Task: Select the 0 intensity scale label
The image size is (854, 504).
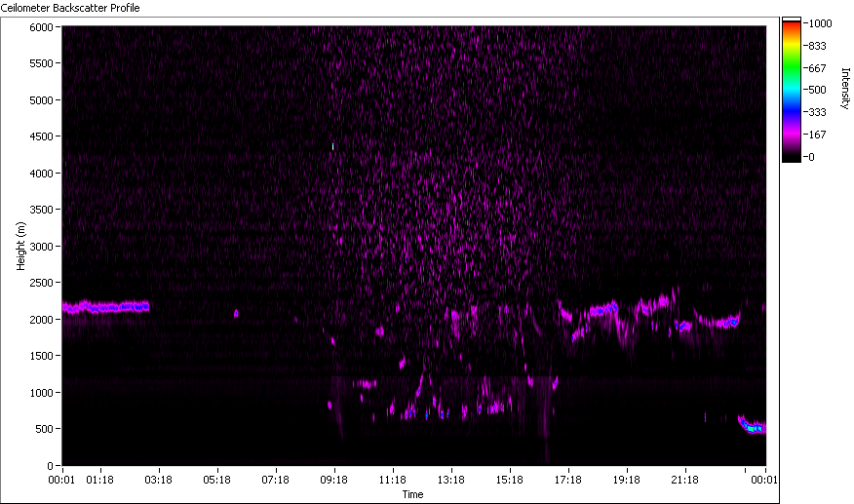Action: pos(811,157)
